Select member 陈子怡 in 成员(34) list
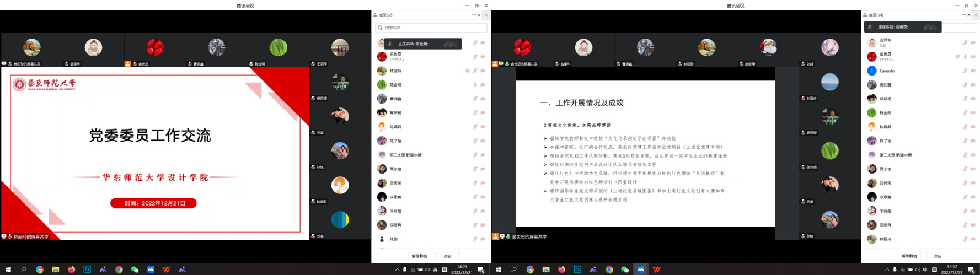Image resolution: width=980 pixels, height=275 pixels. pyautogui.click(x=920, y=141)
